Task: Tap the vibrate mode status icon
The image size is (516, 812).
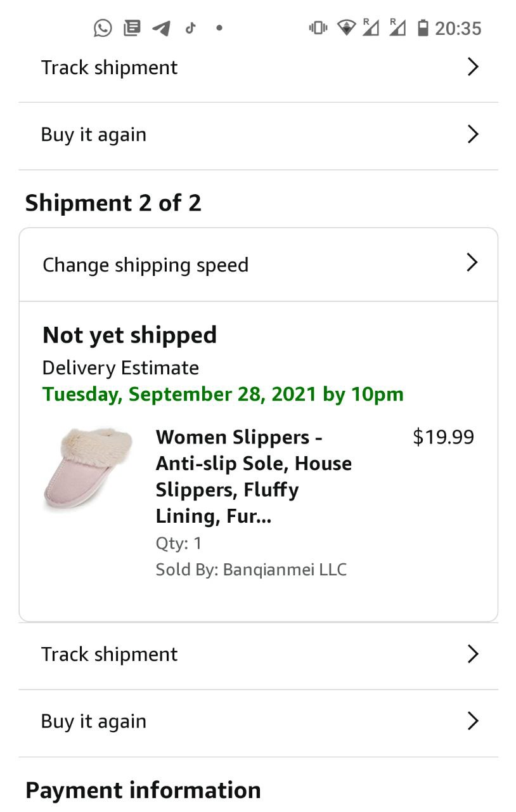Action: tap(318, 28)
